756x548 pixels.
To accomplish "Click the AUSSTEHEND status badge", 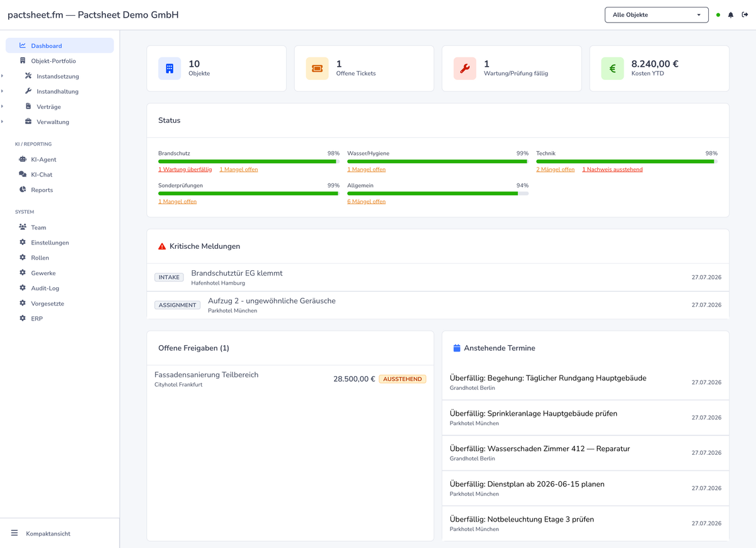I will click(x=403, y=379).
